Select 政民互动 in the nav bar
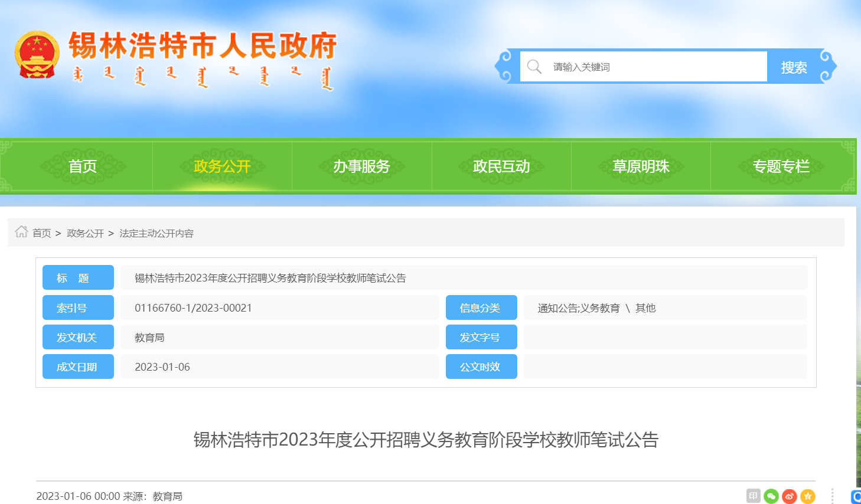 [x=501, y=166]
